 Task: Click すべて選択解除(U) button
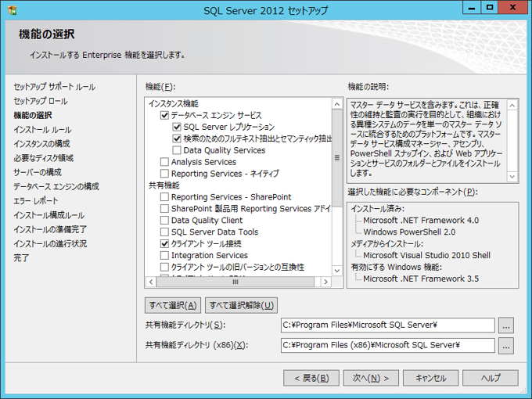click(241, 305)
